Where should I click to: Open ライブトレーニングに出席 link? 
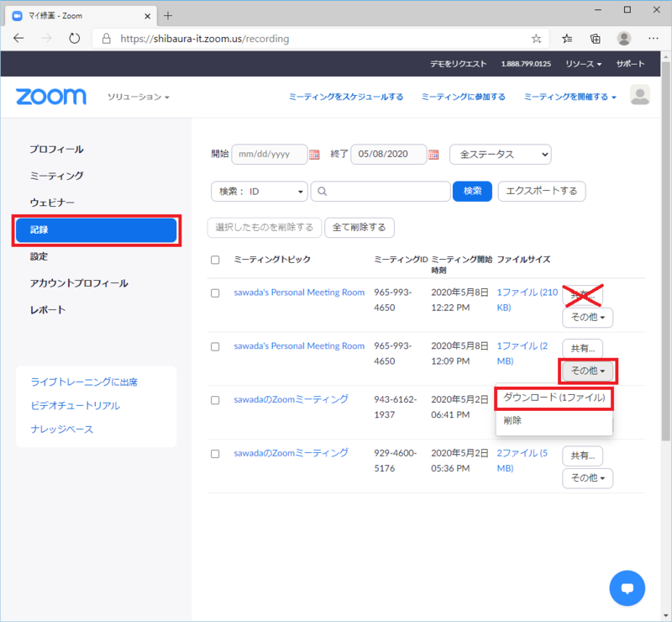pyautogui.click(x=84, y=382)
